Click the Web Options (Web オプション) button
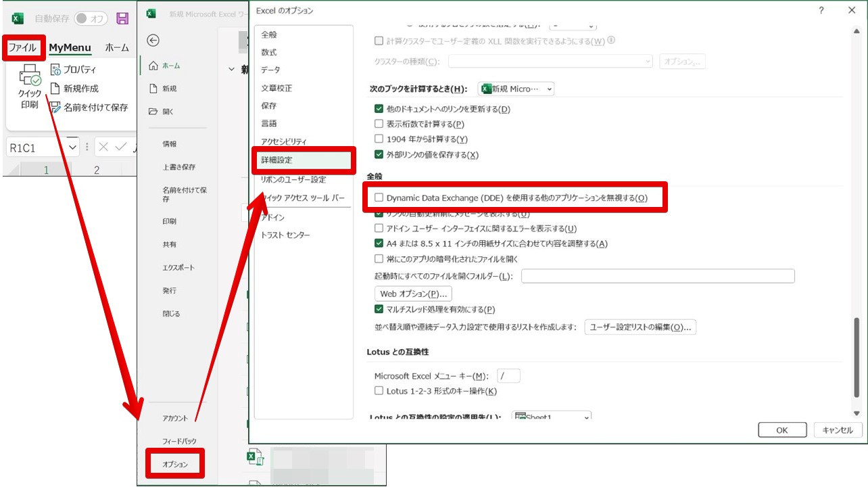The width and height of the screenshot is (868, 487). point(413,294)
